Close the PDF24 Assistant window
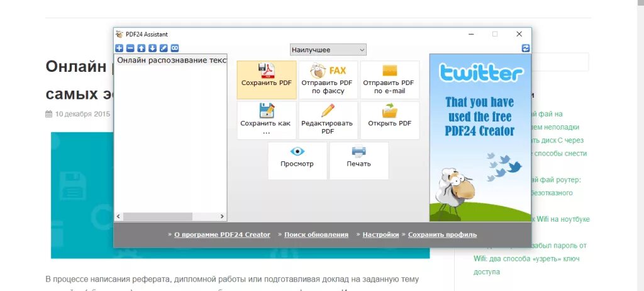 [x=519, y=34]
